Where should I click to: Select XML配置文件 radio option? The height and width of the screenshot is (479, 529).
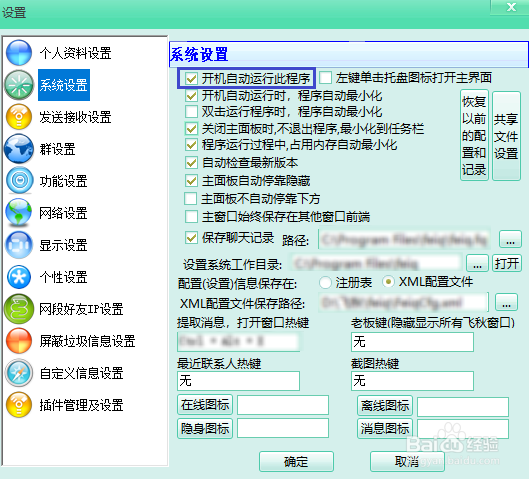click(x=388, y=282)
